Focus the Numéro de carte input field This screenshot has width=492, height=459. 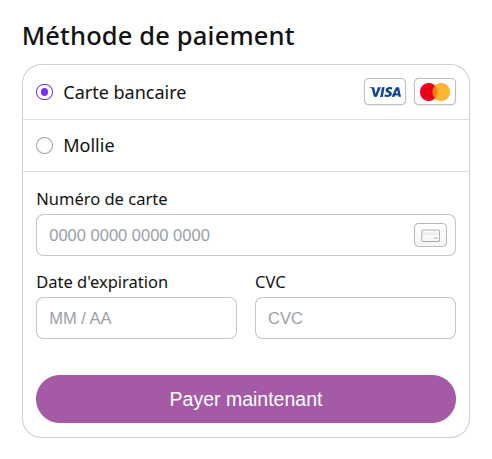tap(246, 235)
